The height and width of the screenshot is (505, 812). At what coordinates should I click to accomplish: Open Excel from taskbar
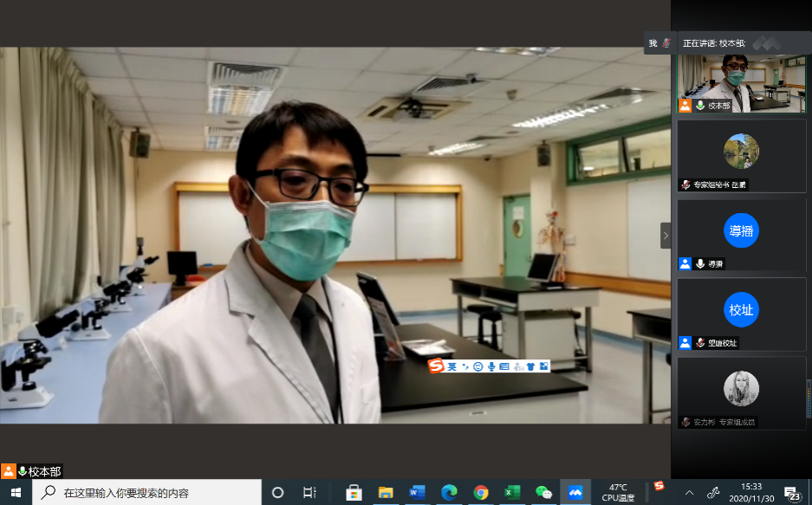pyautogui.click(x=512, y=492)
